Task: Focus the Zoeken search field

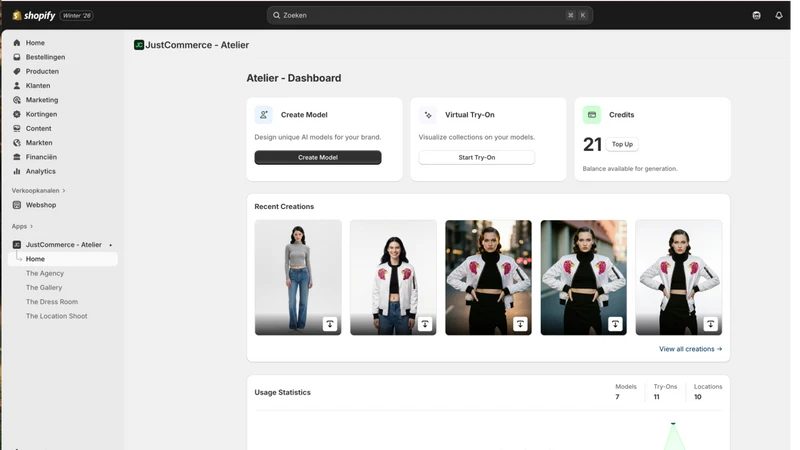Action: click(x=430, y=15)
